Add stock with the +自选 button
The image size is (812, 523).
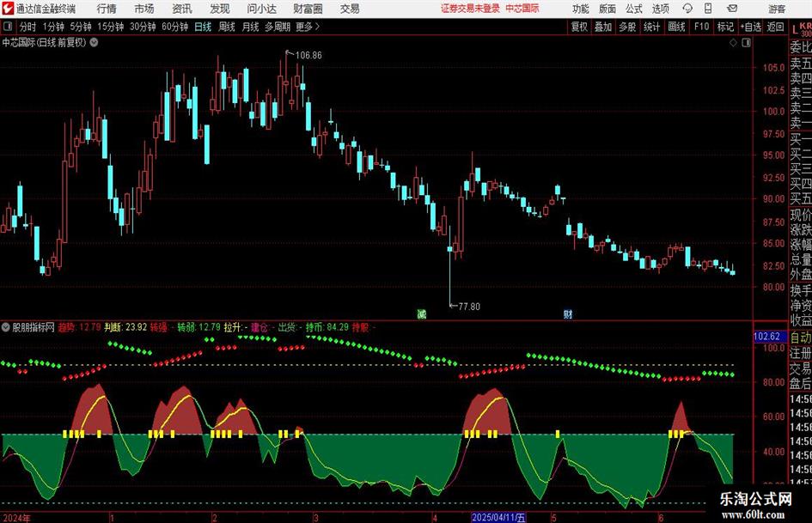(x=750, y=27)
